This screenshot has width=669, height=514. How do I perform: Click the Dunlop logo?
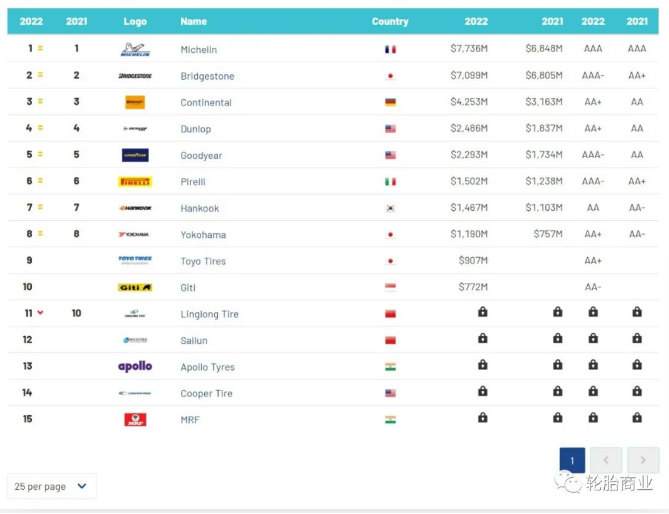click(x=135, y=128)
